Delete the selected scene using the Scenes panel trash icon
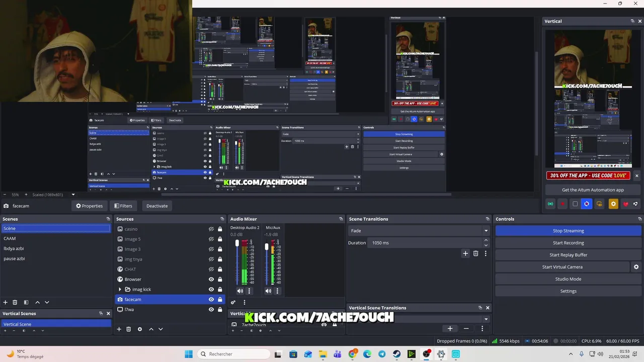This screenshot has height=362, width=644. pyautogui.click(x=15, y=302)
